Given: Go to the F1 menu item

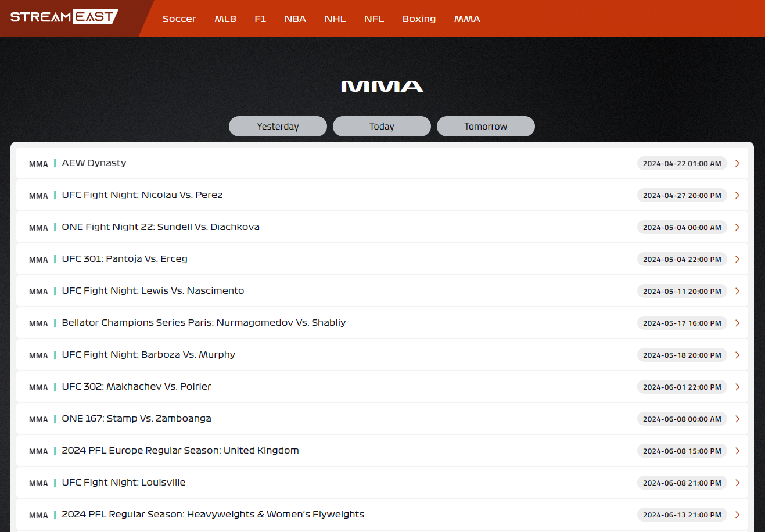Looking at the screenshot, I should (260, 19).
